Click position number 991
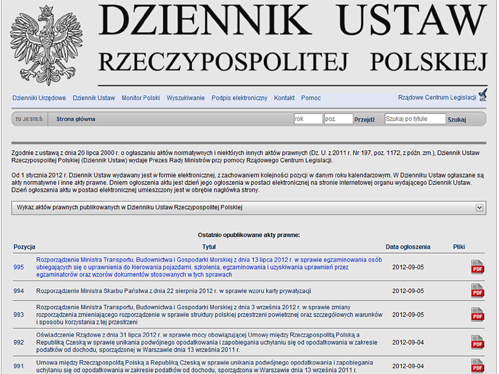 (19, 366)
